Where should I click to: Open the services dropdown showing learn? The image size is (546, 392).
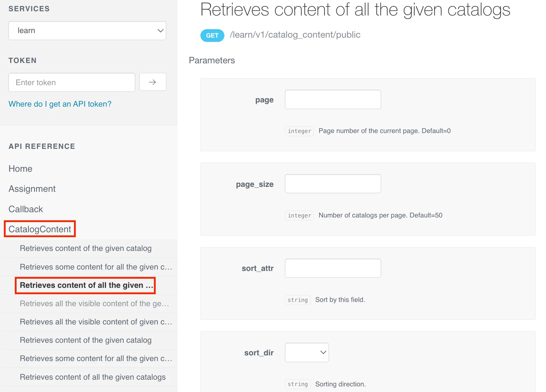pyautogui.click(x=87, y=31)
